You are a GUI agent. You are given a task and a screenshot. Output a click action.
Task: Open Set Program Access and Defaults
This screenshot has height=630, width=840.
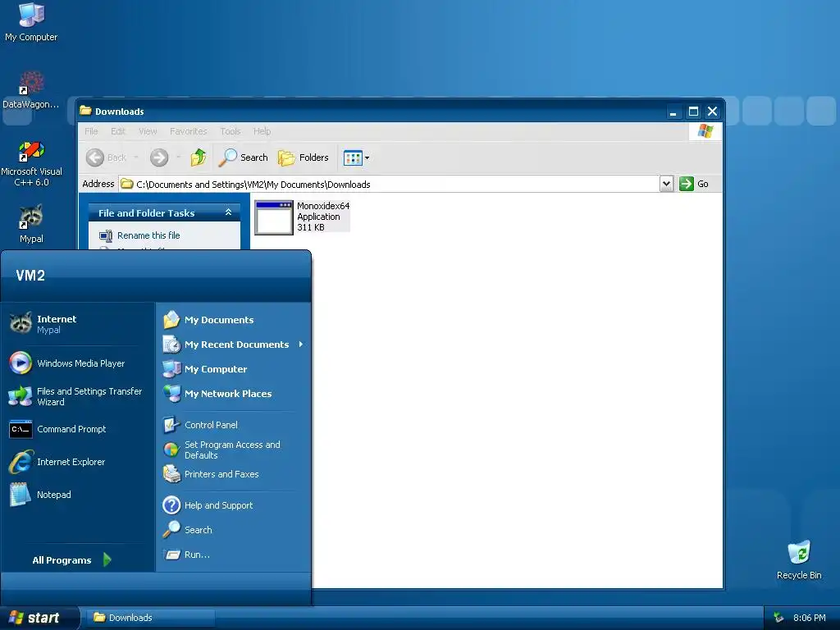point(234,450)
